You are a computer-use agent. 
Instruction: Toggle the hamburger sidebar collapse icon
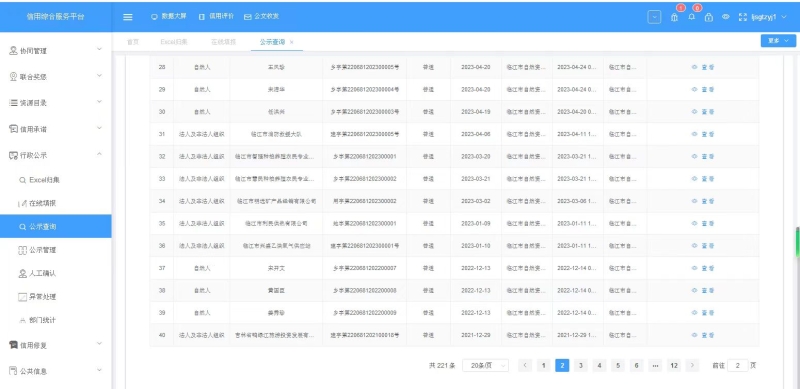click(x=128, y=17)
